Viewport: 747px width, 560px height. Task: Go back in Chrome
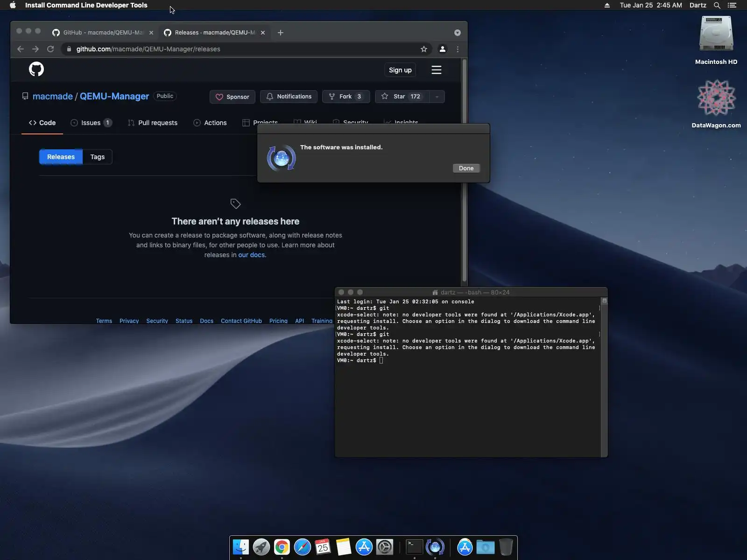click(x=21, y=49)
